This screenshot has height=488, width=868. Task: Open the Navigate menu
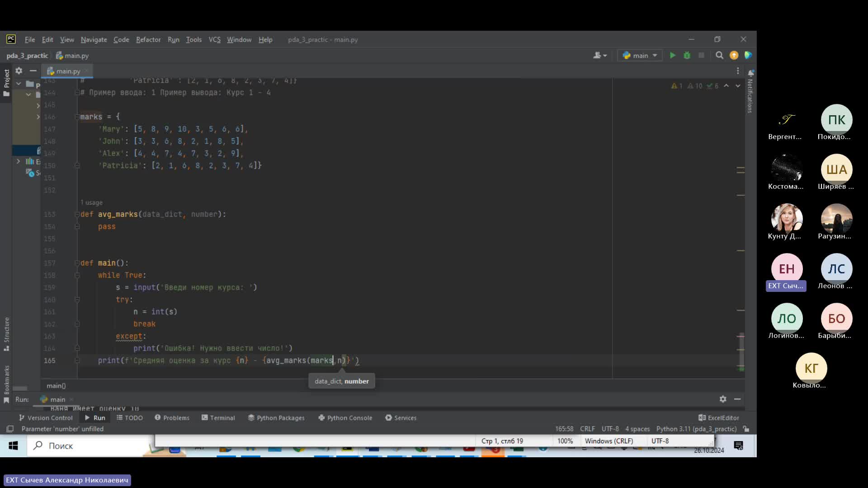[x=94, y=39]
